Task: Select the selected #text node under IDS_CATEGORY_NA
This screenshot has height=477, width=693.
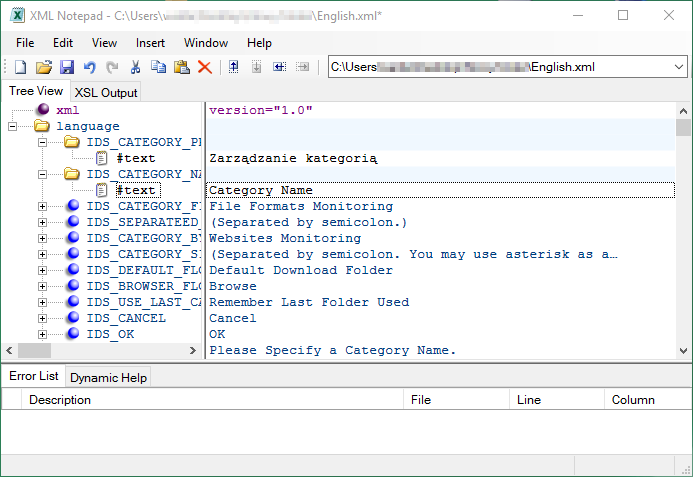Action: 136,190
